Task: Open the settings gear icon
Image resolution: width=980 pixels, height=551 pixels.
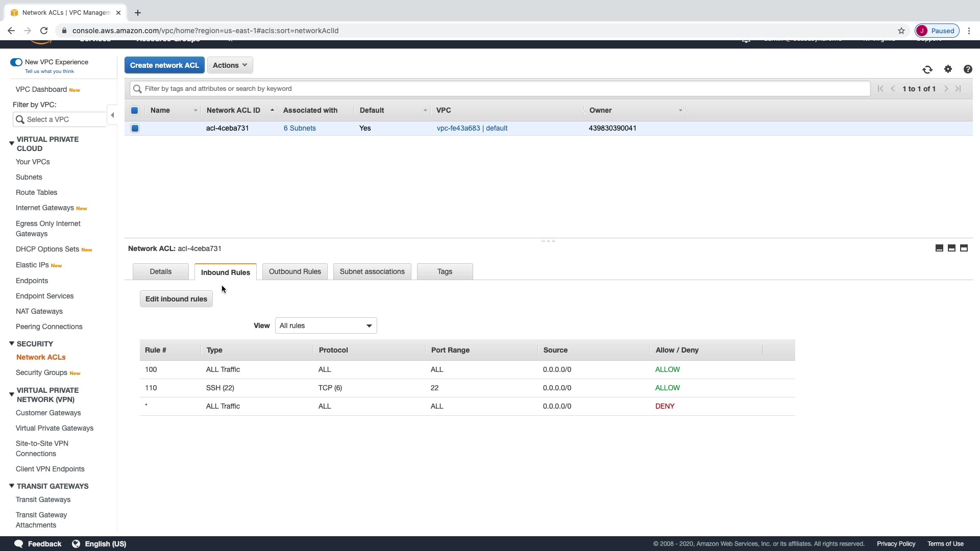Action: (948, 69)
